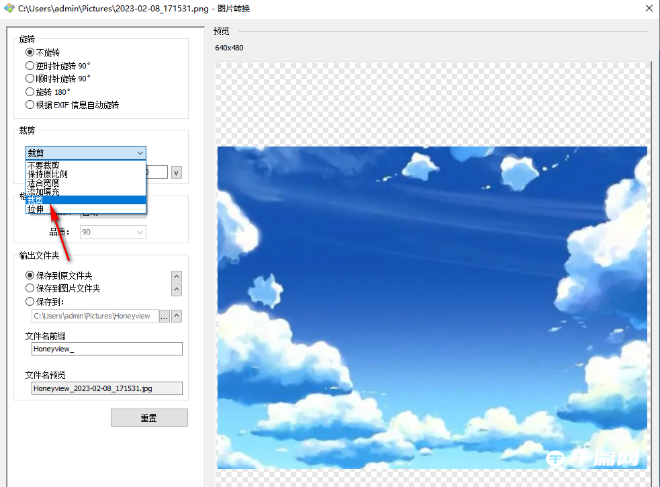Select 保存到图片文件夹 output option

click(x=30, y=288)
